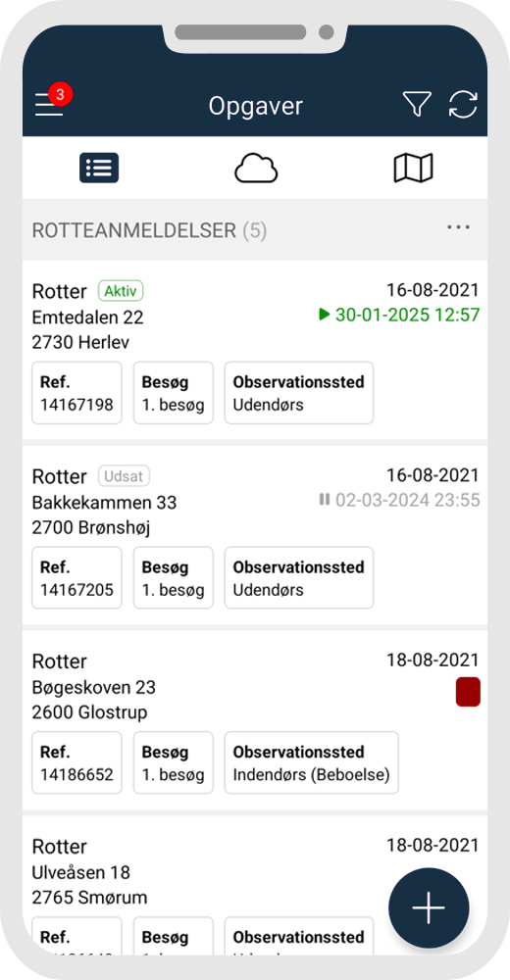Screen dimensions: 510x980
Task: Select the Aktiv status badge
Action: [121, 291]
